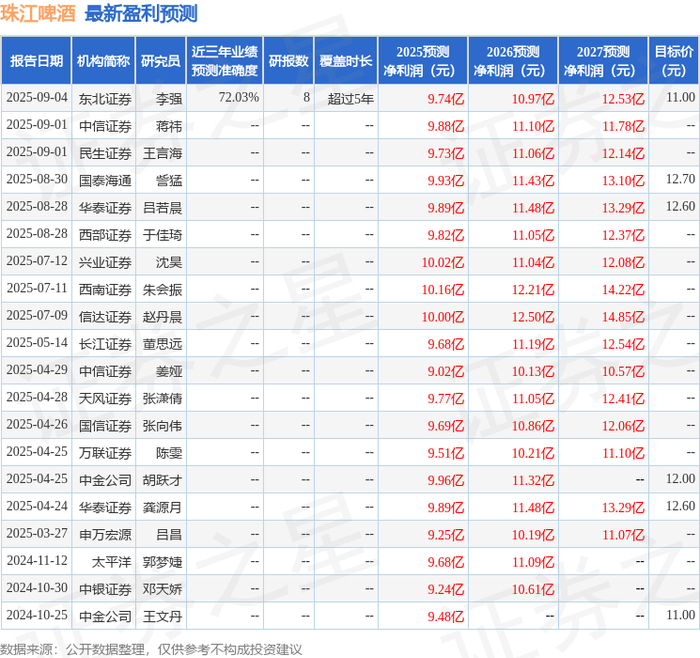
Task: Click 2025 forecast 9.02亿
Action: [446, 371]
